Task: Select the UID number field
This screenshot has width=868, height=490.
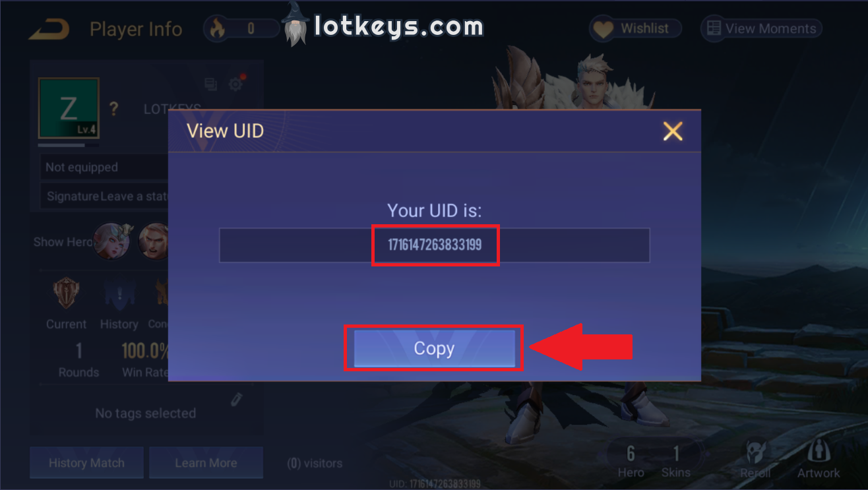Action: [435, 245]
